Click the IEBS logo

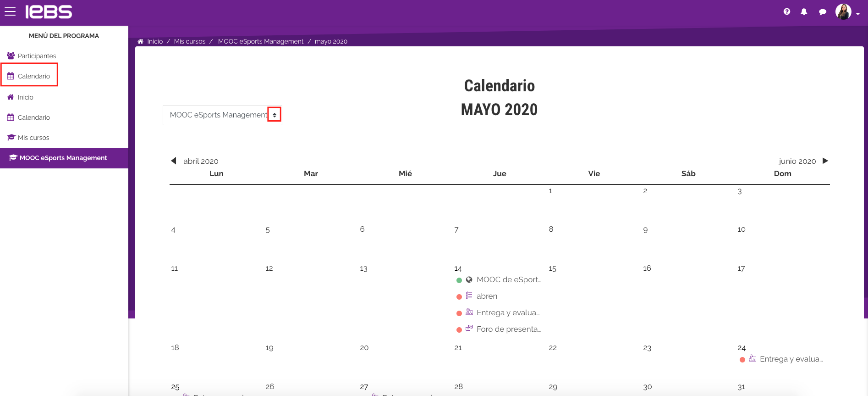[x=49, y=12]
